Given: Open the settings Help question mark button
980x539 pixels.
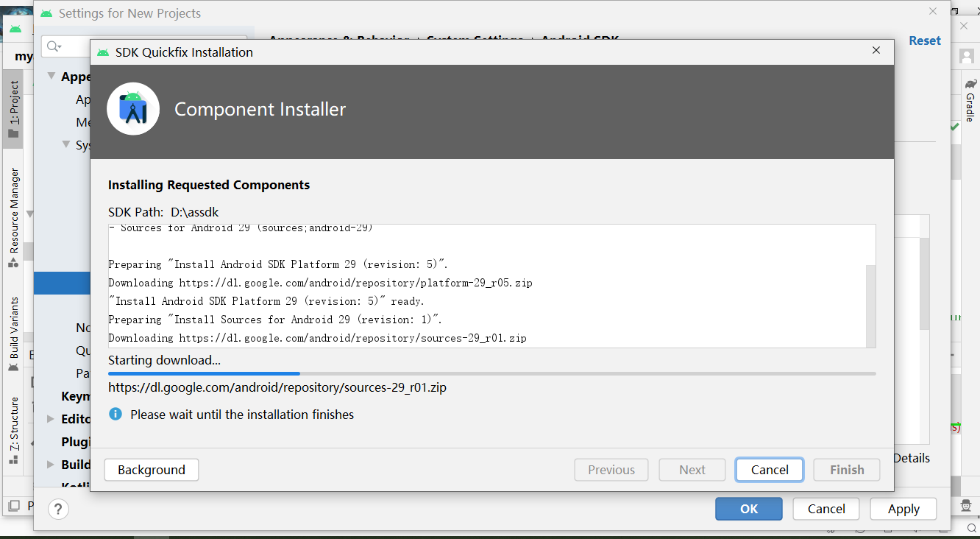Looking at the screenshot, I should coord(58,509).
